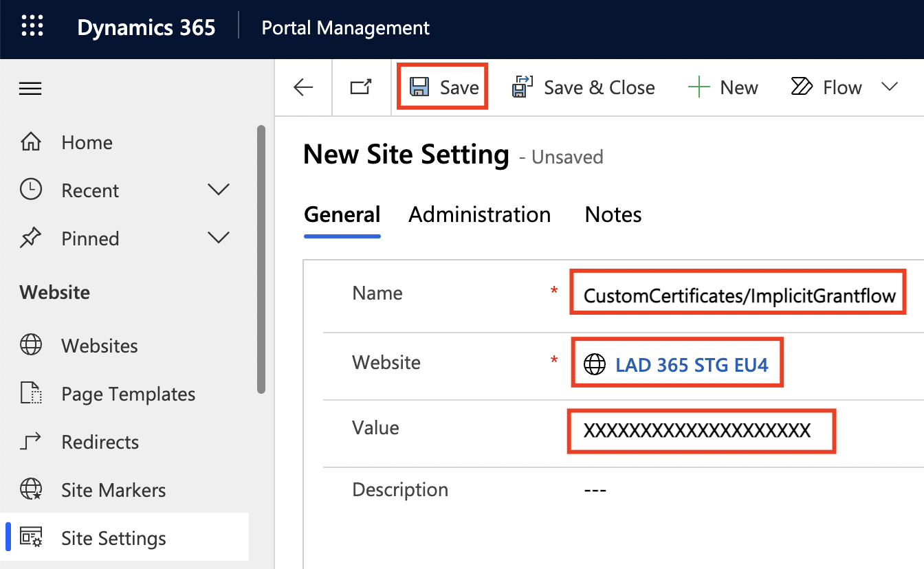Expand the Pinned chevron

coord(219,238)
